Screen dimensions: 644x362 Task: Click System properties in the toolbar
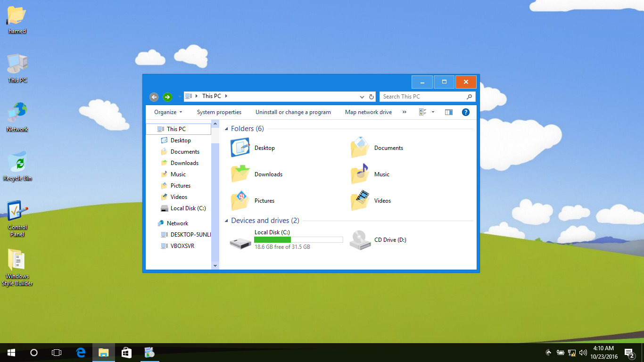[x=219, y=112]
